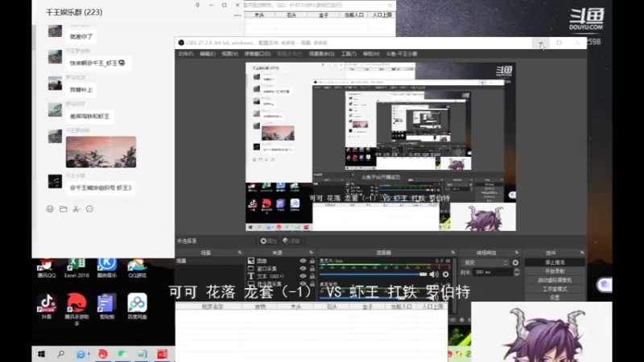Adjust the 麦克风/Aux volume slider
Viewport: 644px width, 362px height.
[373, 274]
